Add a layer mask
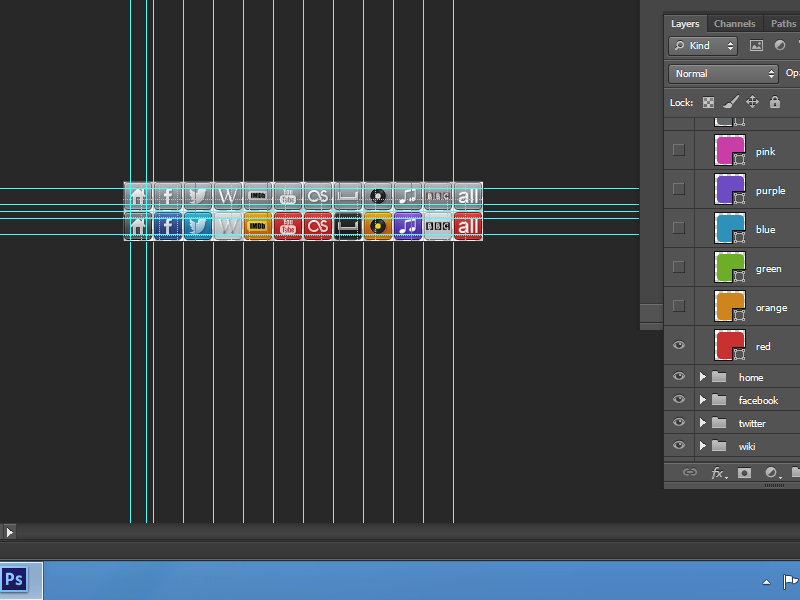Screen dimensions: 800x600 pyautogui.click(x=744, y=473)
